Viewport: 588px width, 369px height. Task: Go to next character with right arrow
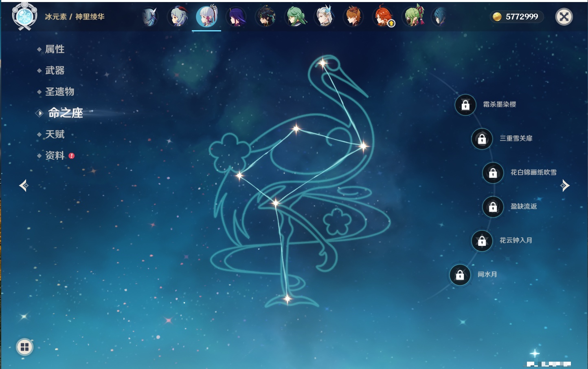coord(565,186)
